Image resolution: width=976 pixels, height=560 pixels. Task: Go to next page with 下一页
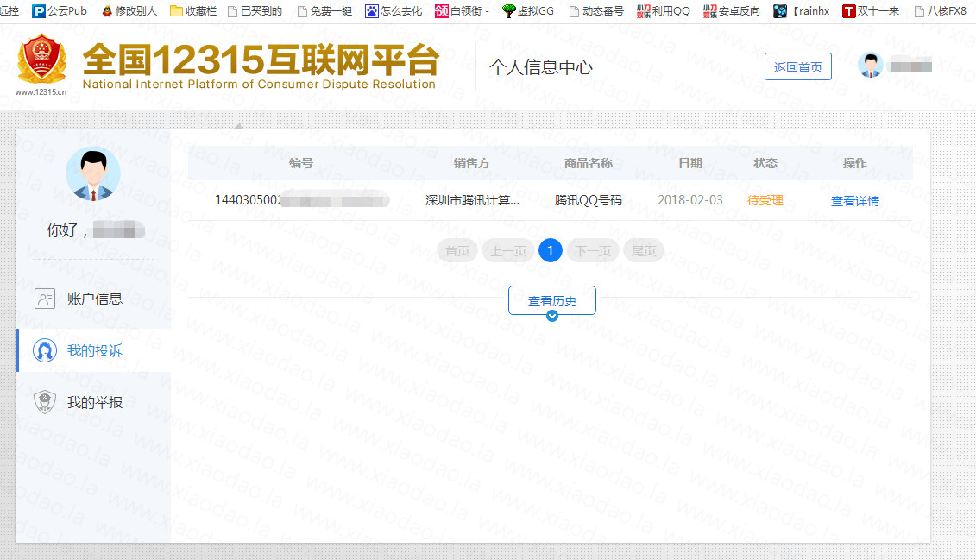[593, 251]
